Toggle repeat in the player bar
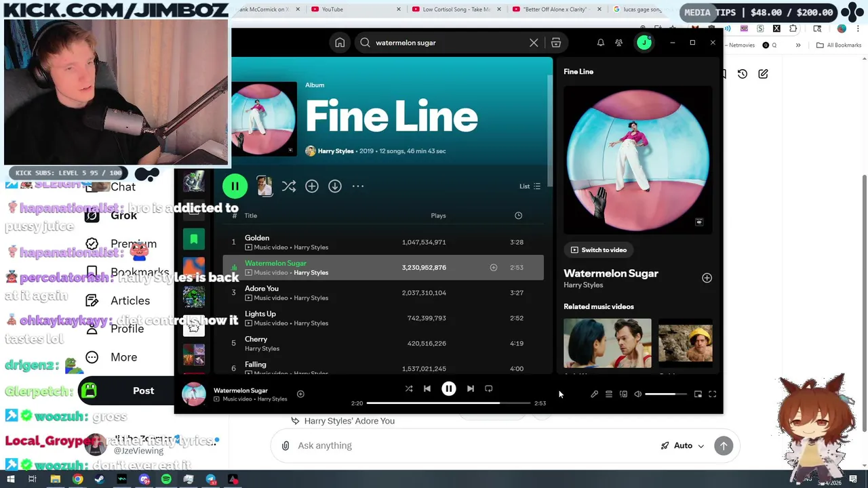Viewport: 868px width, 488px height. click(x=489, y=389)
